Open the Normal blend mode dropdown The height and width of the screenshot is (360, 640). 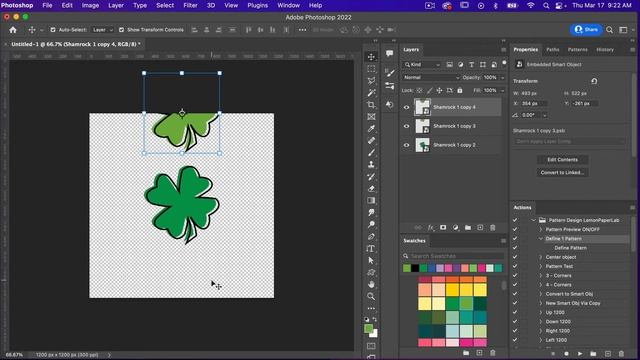[x=431, y=78]
